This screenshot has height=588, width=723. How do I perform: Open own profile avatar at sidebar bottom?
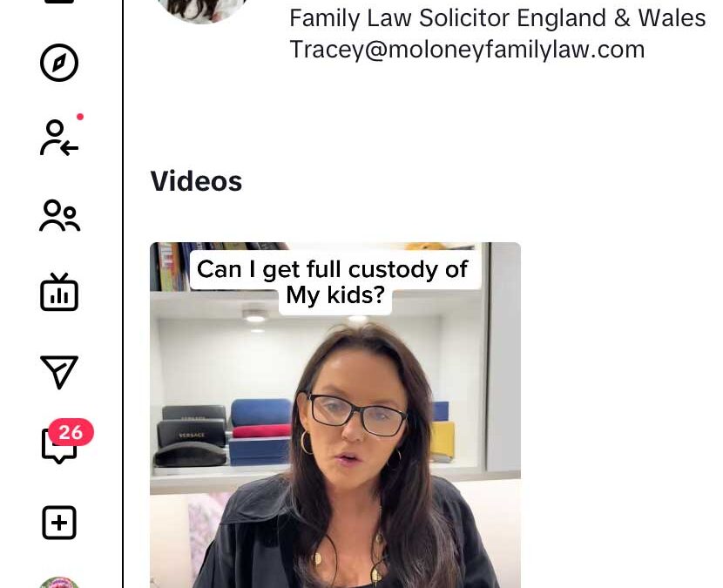(59, 582)
